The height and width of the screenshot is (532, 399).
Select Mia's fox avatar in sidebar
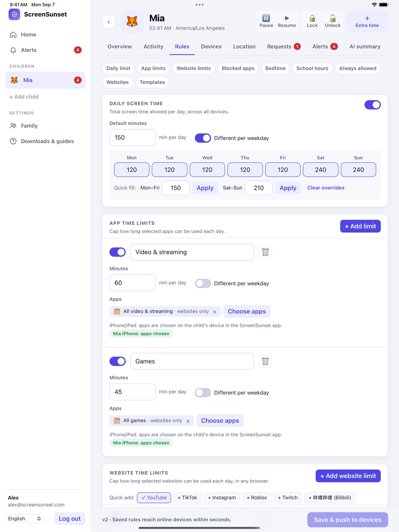14,80
